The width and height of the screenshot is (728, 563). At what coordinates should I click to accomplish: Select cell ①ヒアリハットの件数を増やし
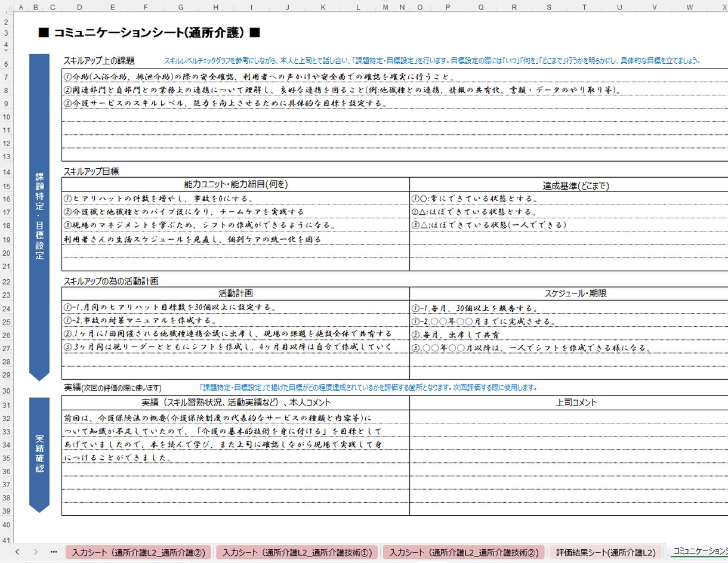click(x=236, y=199)
